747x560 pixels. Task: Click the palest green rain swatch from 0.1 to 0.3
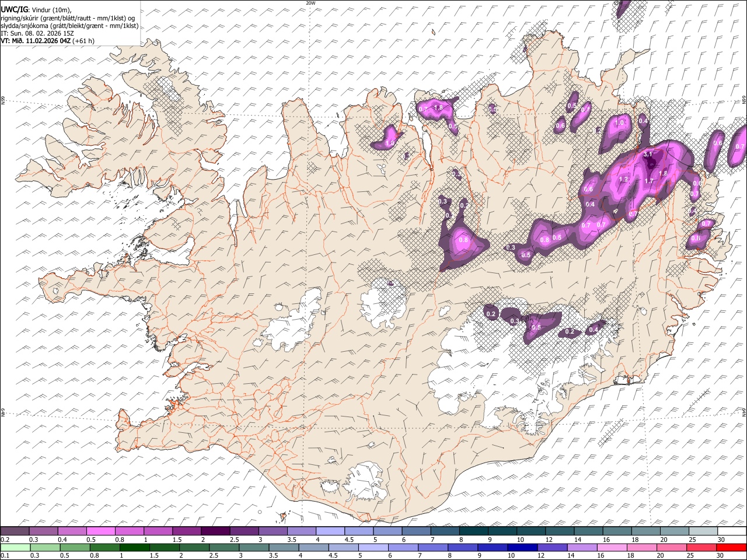(16, 547)
